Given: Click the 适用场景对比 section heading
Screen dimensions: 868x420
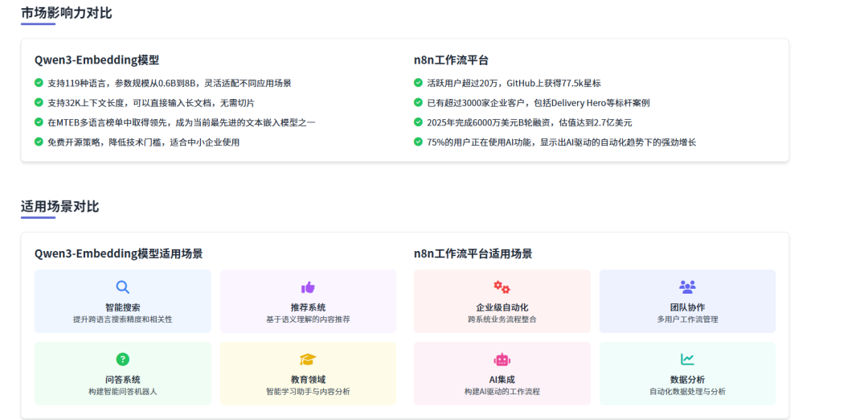Looking at the screenshot, I should (x=59, y=207).
